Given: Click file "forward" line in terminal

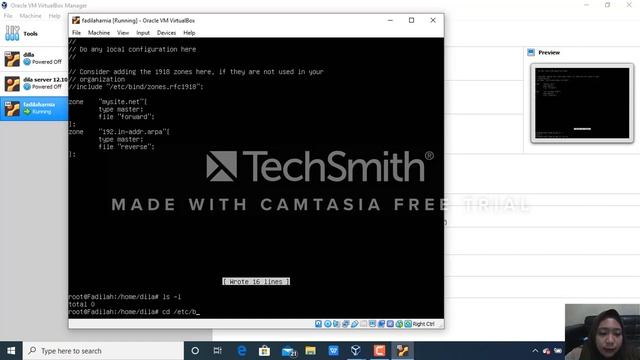Looking at the screenshot, I should pyautogui.click(x=127, y=117).
